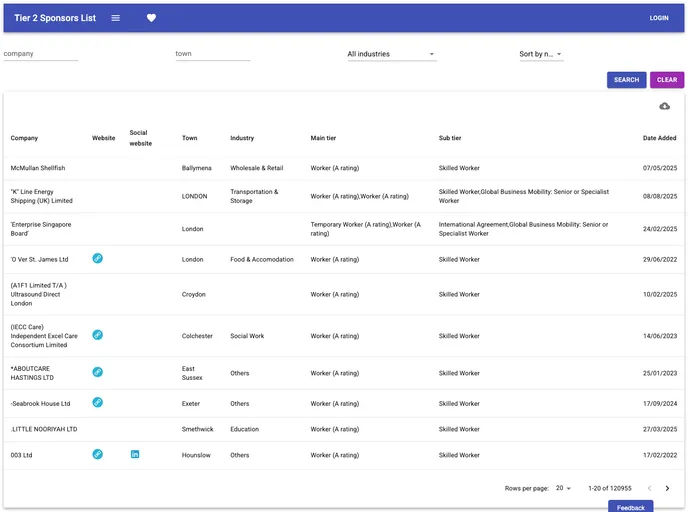Viewport: 688px width, 512px height.
Task: Click the Main tier column header
Action: click(x=323, y=138)
